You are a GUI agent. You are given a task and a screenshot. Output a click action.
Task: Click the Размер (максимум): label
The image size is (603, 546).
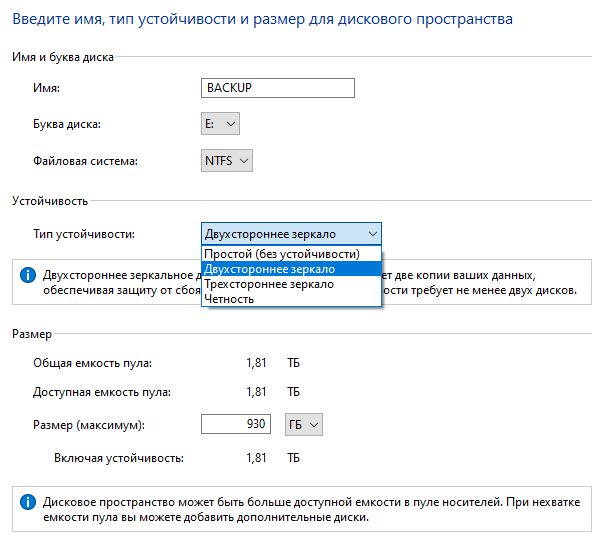[x=89, y=426]
